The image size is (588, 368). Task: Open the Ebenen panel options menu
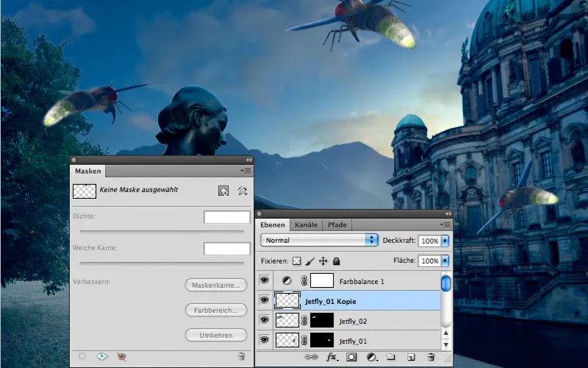(445, 225)
